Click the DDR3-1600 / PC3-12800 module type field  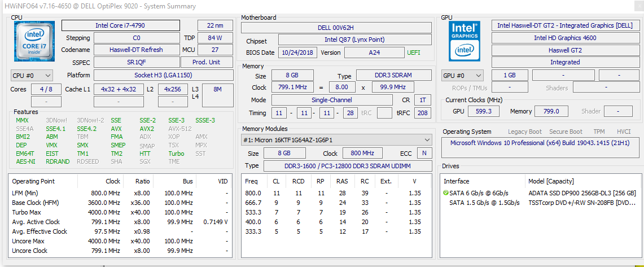[348, 165]
